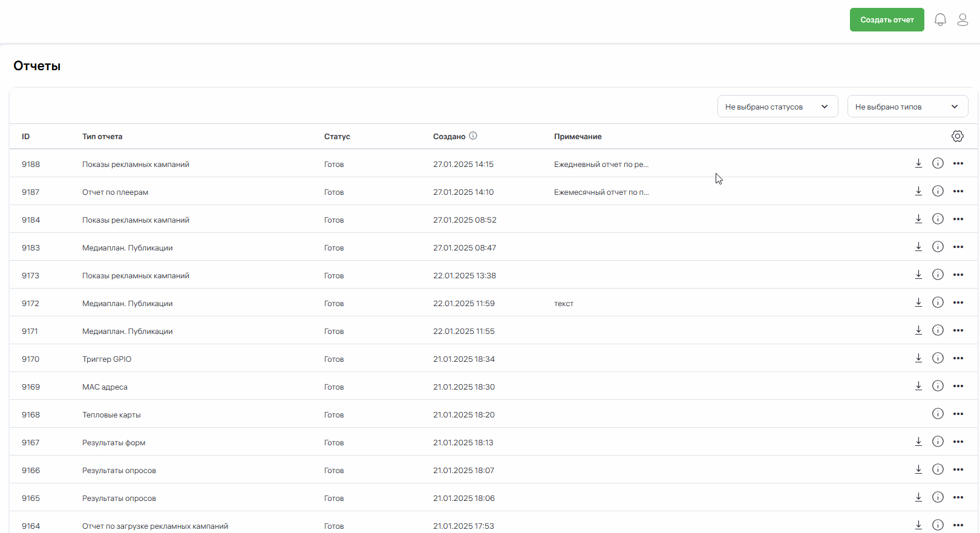
Task: Expand the Не выбрано статусов dropdown
Action: coord(777,106)
